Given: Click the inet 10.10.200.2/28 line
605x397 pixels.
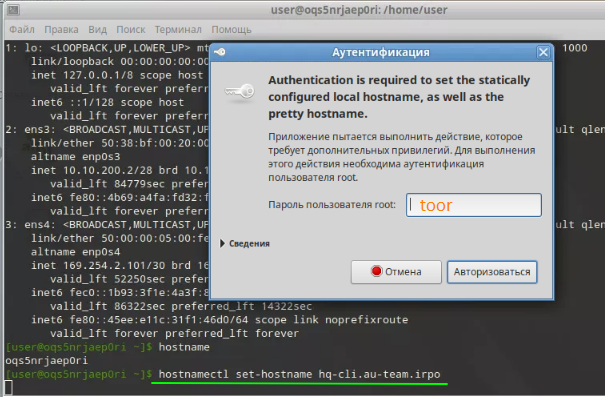Looking at the screenshot, I should click(x=120, y=170).
